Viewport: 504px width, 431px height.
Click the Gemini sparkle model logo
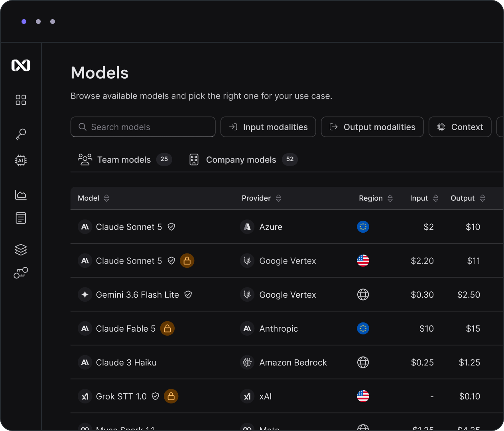click(x=85, y=295)
